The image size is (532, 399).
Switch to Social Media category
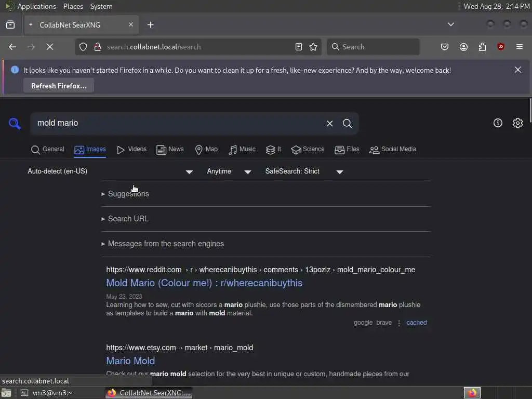(393, 149)
